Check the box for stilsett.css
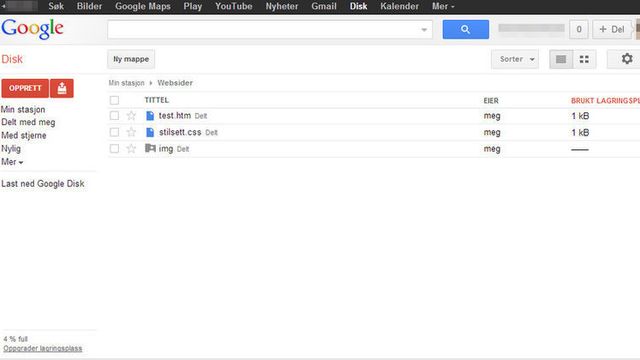Screen dimensions: 640x360 pyautogui.click(x=114, y=132)
